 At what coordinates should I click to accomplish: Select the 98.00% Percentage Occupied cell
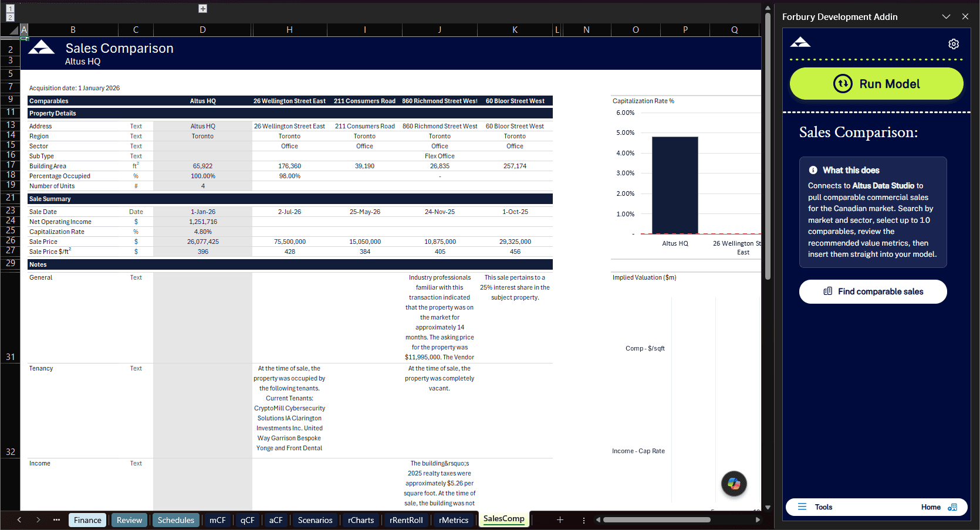(290, 176)
